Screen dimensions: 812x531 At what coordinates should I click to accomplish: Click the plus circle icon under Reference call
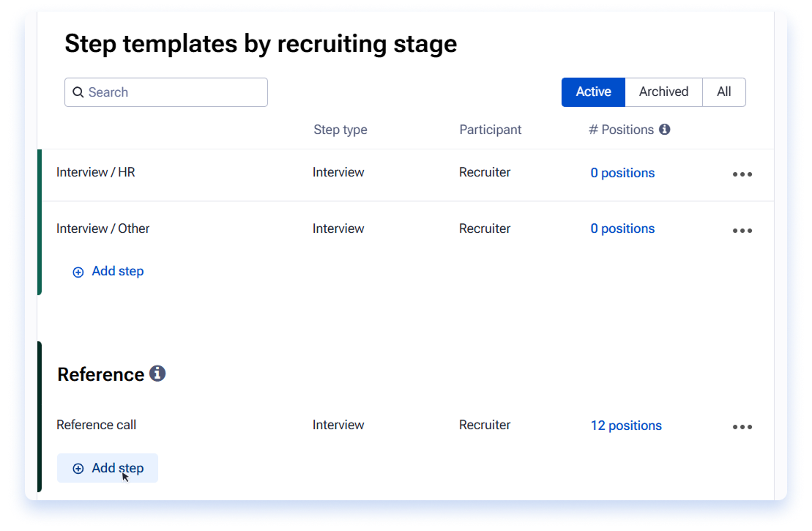pyautogui.click(x=78, y=468)
